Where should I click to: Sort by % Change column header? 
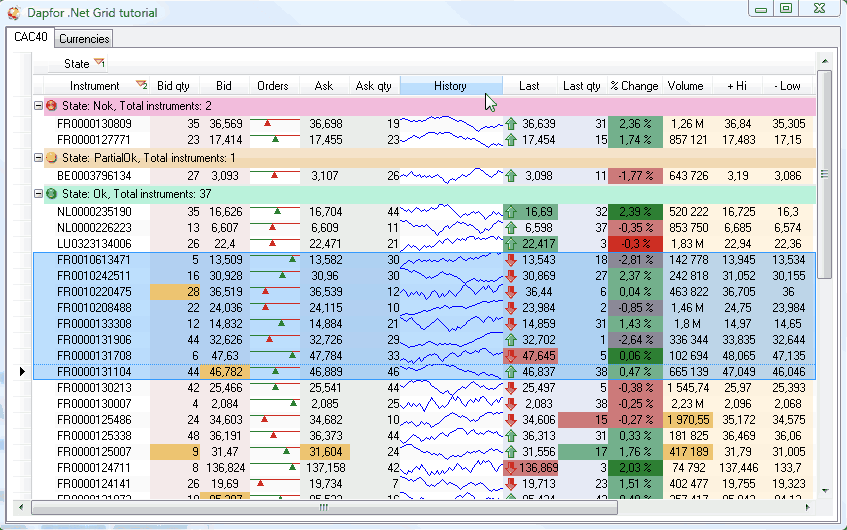635,86
